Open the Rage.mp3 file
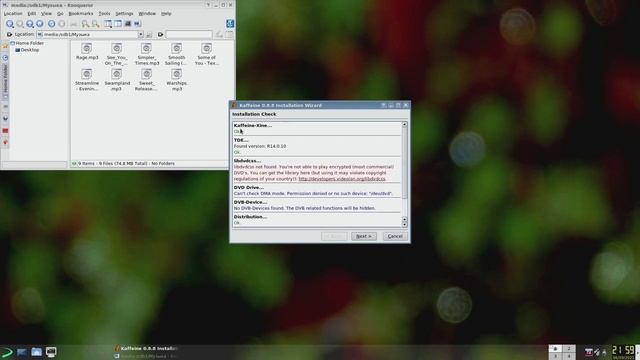 click(x=87, y=51)
